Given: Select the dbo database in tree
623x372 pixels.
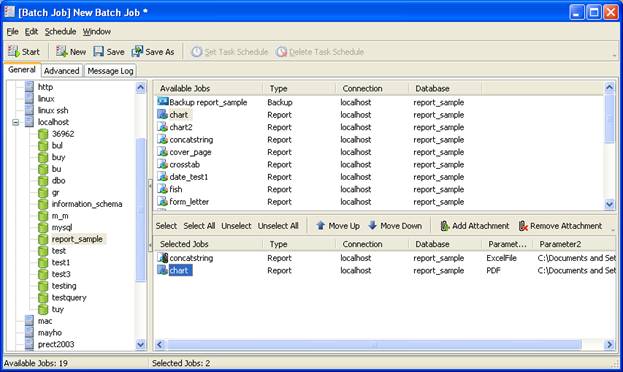Looking at the screenshot, I should click(x=58, y=180).
